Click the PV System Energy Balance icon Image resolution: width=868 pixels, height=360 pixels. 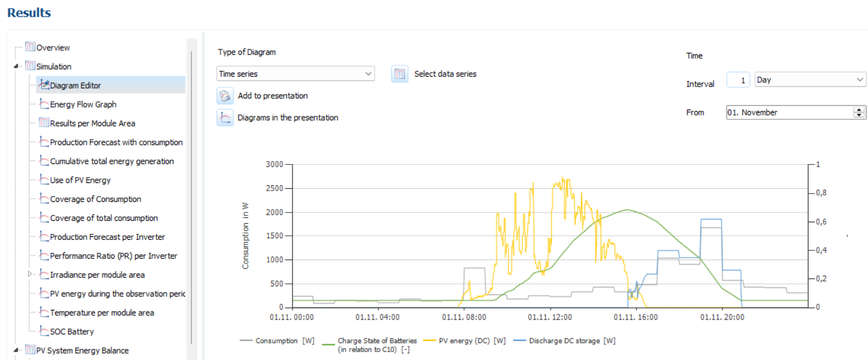pos(30,350)
